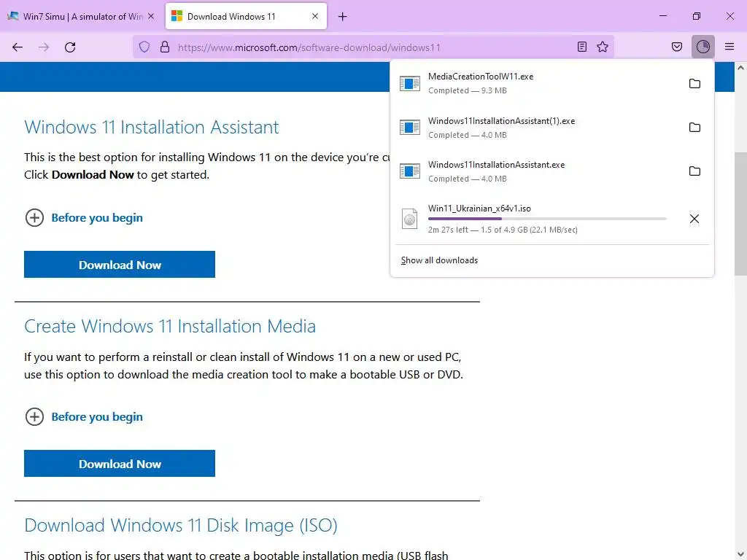Open the Save to Pocket icon
Viewport: 747px width, 560px height.
[x=676, y=47]
